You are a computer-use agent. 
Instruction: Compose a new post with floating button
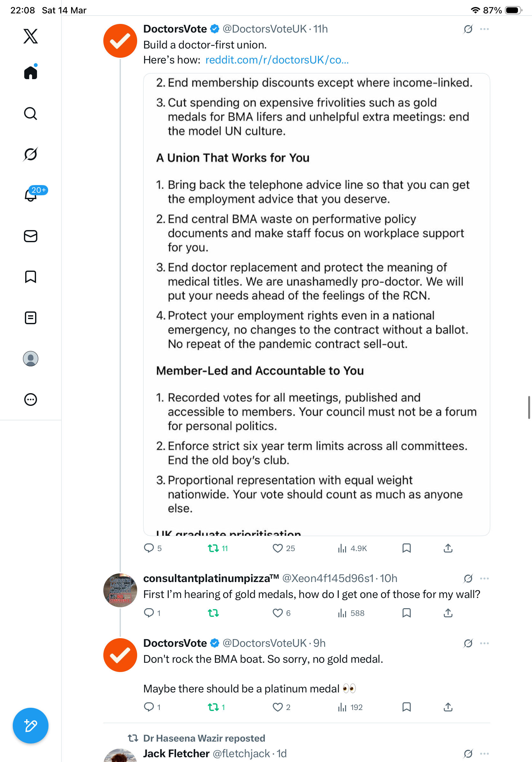point(31,726)
